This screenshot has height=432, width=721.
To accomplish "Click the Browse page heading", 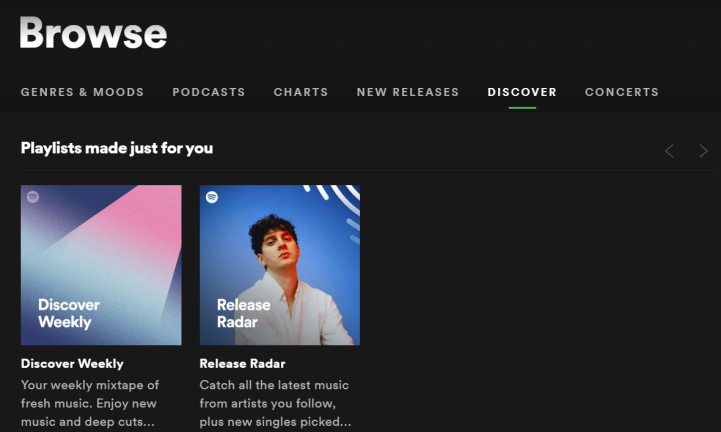I will 93,33.
